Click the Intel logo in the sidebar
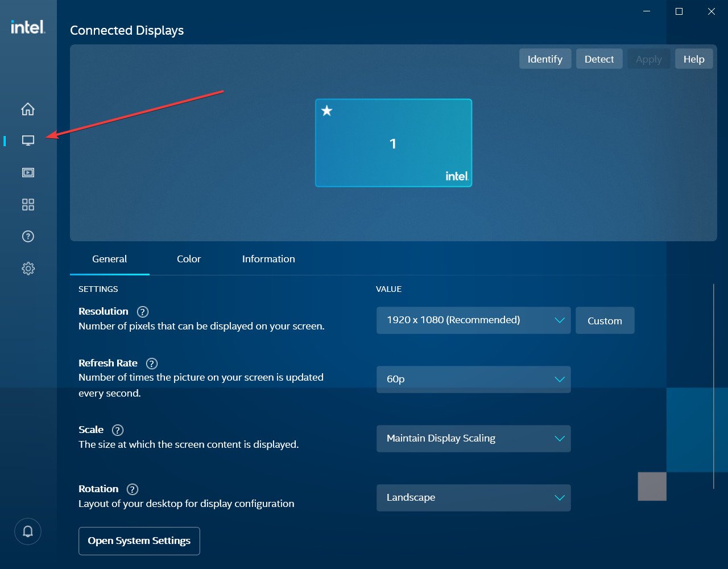The height and width of the screenshot is (569, 728). 28,27
